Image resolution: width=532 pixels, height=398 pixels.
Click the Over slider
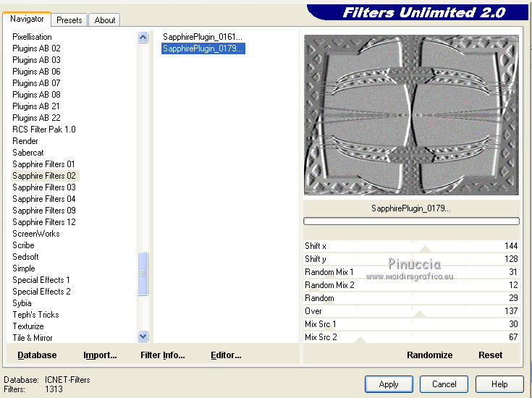point(411,310)
